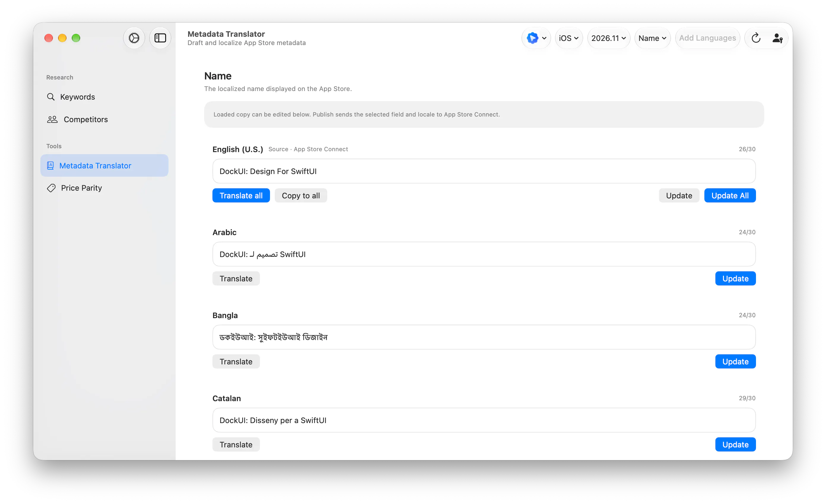
Task: Click the Arabic 24/30 character count
Action: (x=747, y=232)
